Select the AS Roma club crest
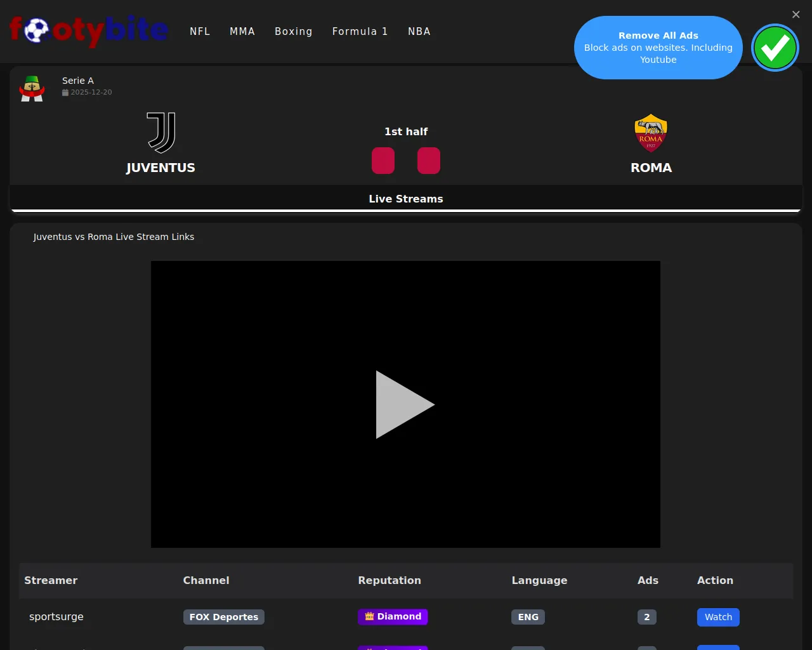The height and width of the screenshot is (650, 812). point(651,133)
